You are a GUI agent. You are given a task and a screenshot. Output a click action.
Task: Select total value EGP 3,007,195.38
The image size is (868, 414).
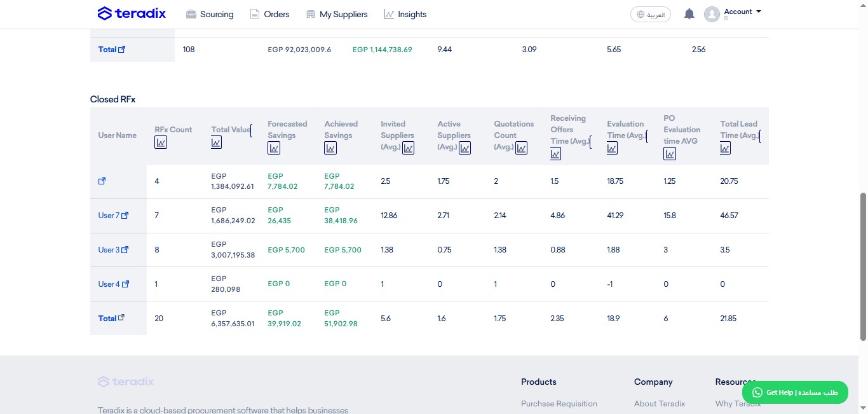pyautogui.click(x=233, y=250)
